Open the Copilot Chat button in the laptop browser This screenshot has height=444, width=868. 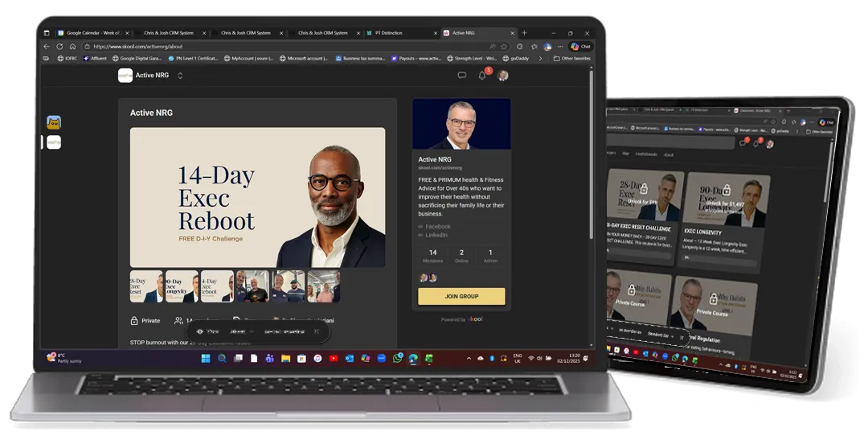pos(581,47)
